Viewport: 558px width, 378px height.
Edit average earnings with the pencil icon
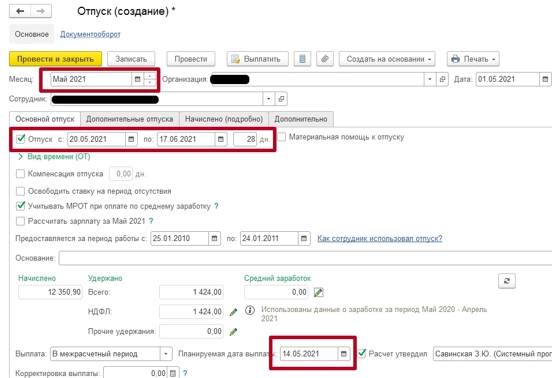[319, 292]
